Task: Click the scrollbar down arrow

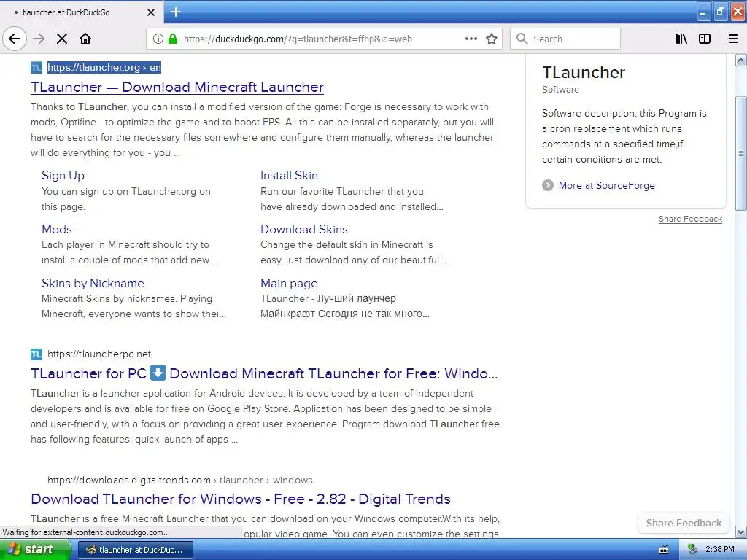Action: point(741,532)
